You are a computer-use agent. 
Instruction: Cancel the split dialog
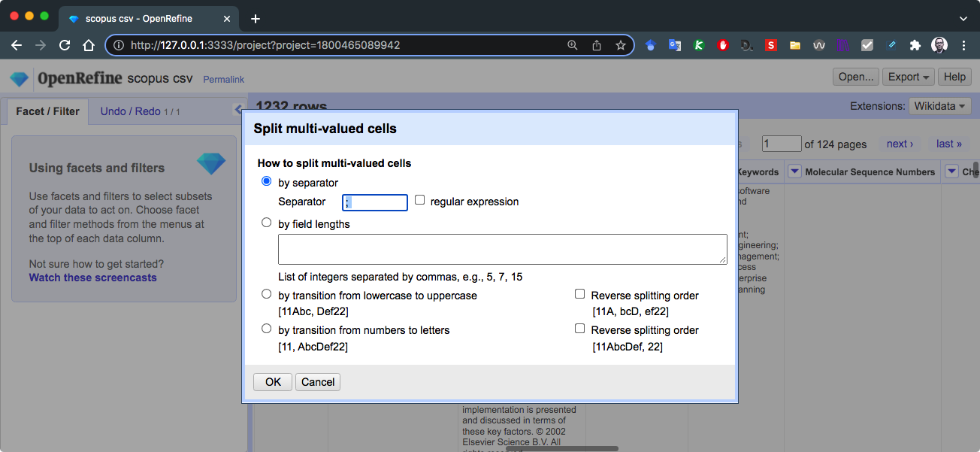click(x=318, y=382)
